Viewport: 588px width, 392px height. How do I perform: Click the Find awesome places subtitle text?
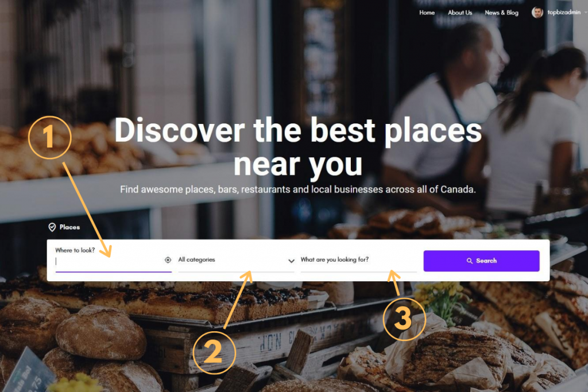click(298, 189)
